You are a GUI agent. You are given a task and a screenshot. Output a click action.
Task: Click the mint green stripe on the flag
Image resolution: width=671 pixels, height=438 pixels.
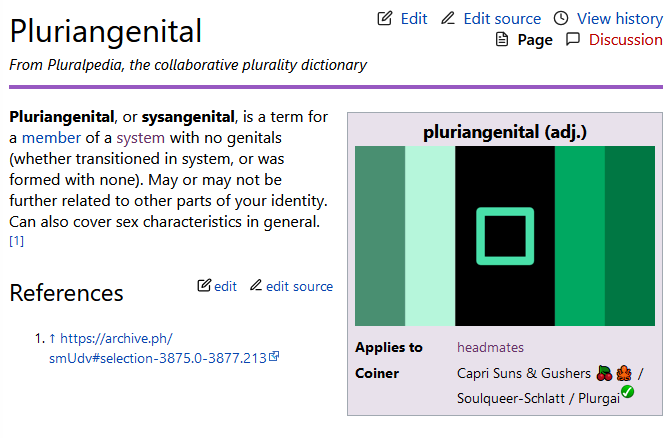click(430, 236)
